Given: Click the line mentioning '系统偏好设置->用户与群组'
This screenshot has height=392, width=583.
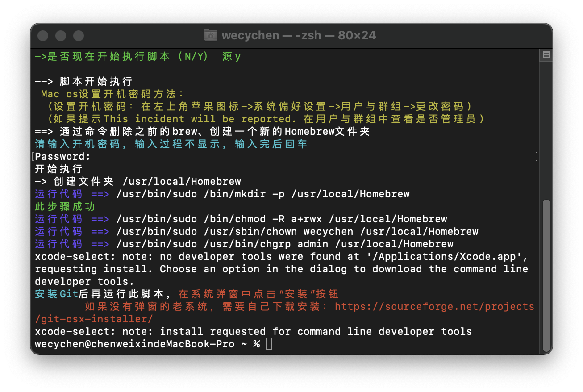Looking at the screenshot, I should 259,107.
